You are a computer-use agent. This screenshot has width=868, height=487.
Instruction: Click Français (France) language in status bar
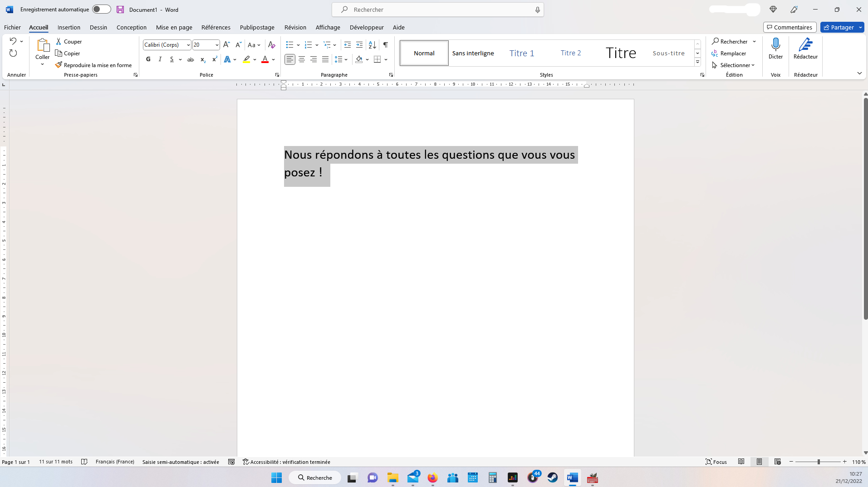[115, 462]
